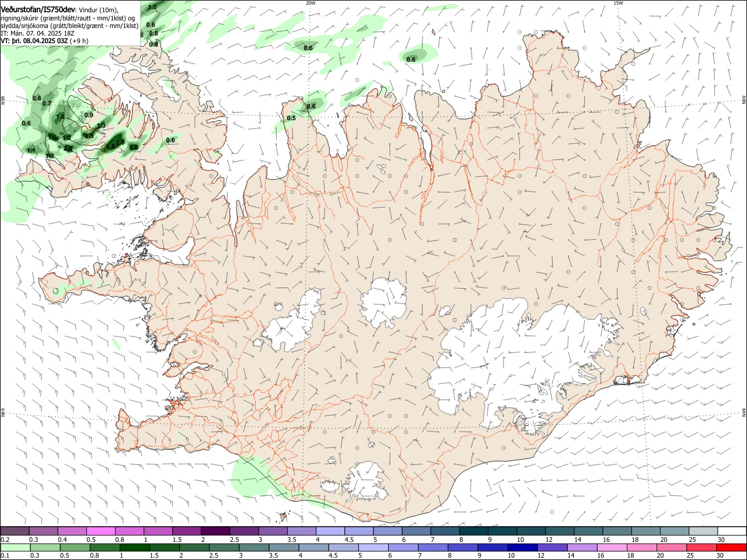Pick the darkest purple swatch labeled 2, upper row
The height and width of the screenshot is (560, 747).
(x=215, y=531)
